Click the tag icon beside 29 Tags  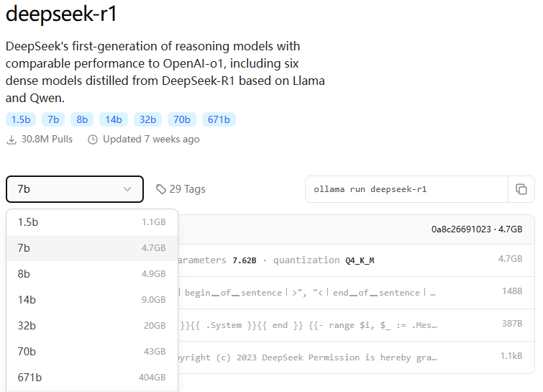pyautogui.click(x=161, y=189)
